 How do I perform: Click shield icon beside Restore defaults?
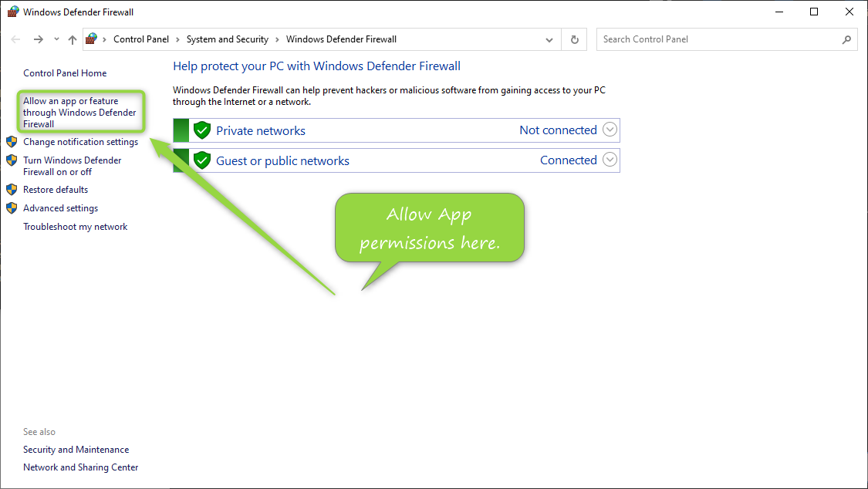click(x=12, y=190)
